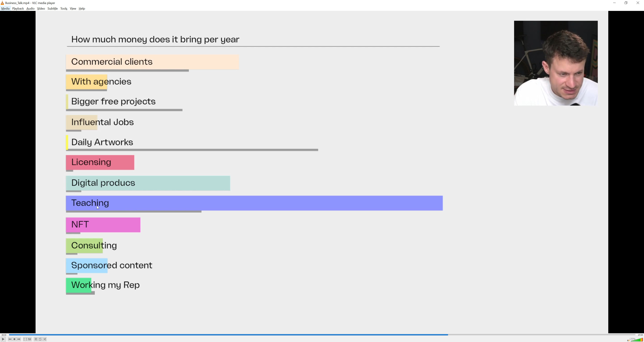Viewport: 644px width, 342px height.
Task: Start playback with the Play button
Action: pyautogui.click(x=3, y=339)
